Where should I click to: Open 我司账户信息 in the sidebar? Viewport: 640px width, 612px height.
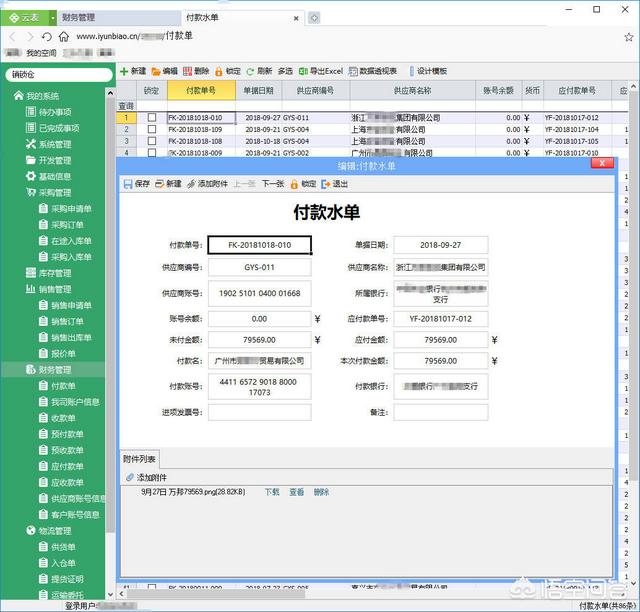[x=69, y=402]
